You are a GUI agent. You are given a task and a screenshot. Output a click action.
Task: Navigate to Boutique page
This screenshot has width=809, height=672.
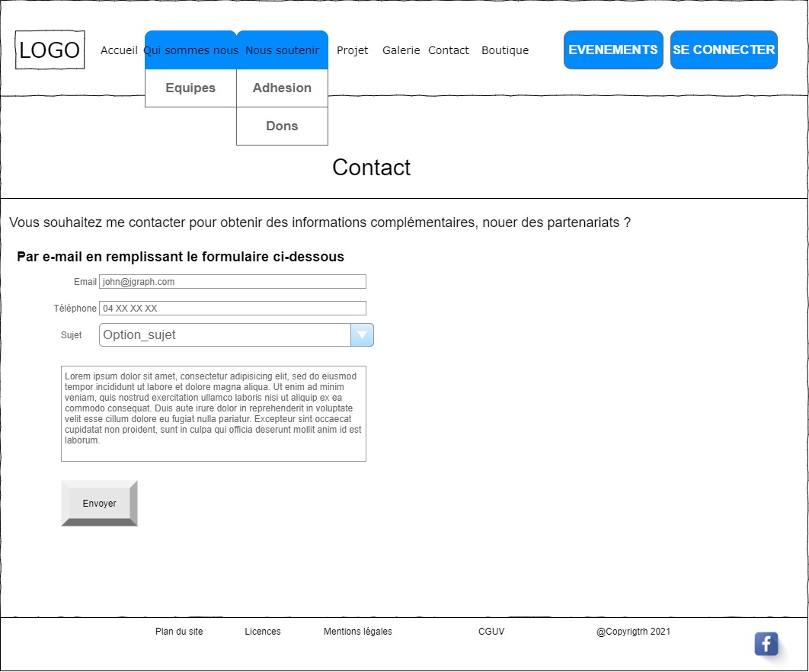click(504, 50)
